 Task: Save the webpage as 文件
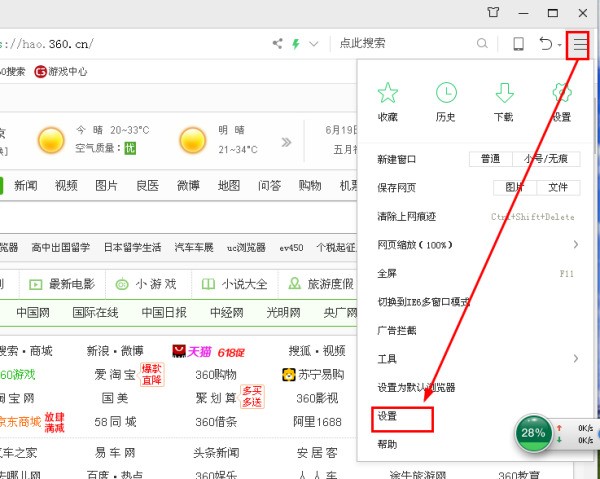pos(558,187)
